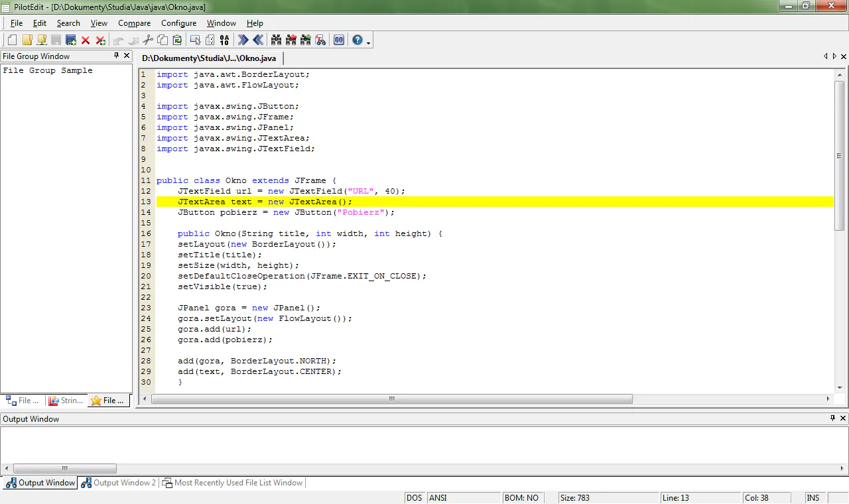Click the hex mode 0A10 icon

point(224,40)
